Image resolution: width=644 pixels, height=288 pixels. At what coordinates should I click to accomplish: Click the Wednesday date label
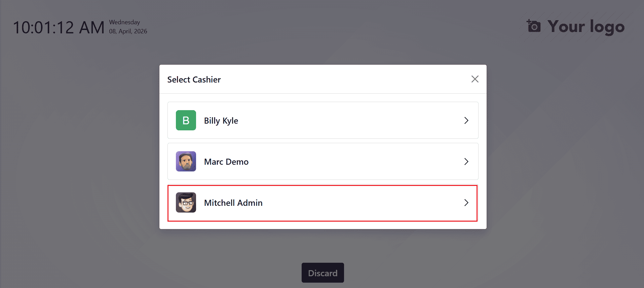pos(124,22)
